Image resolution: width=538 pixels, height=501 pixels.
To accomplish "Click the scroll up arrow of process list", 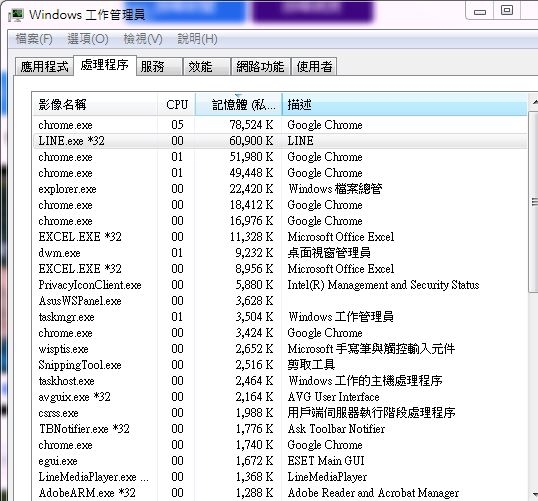I will 534,102.
